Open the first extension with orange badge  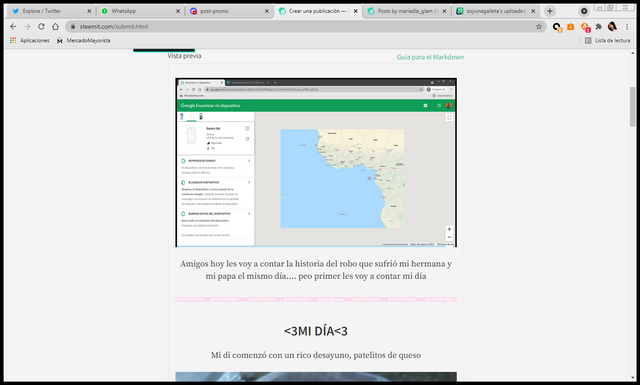coord(557,27)
